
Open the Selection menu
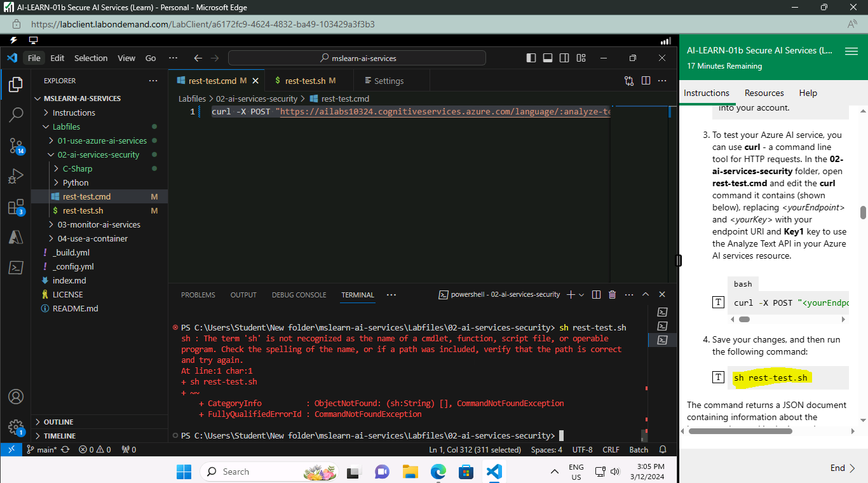(x=91, y=58)
